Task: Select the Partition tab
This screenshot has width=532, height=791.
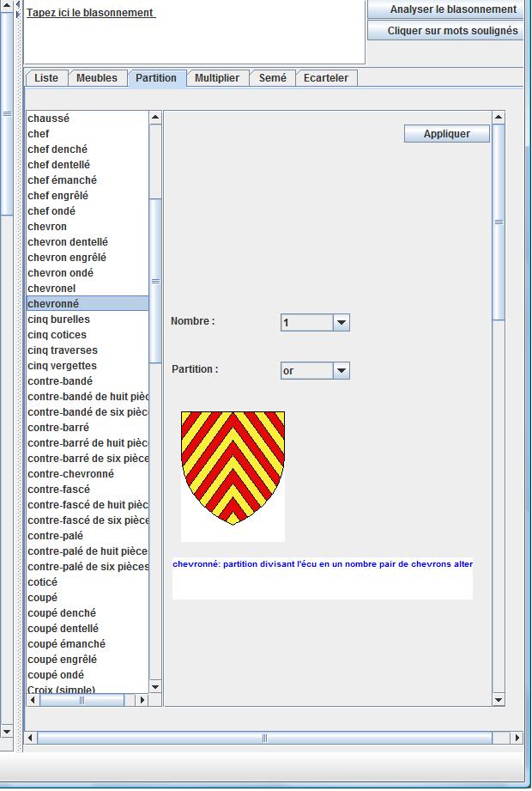Action: click(156, 77)
